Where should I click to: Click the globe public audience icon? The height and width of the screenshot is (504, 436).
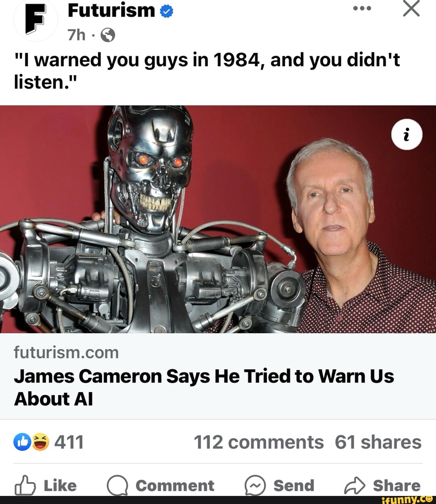(x=108, y=36)
